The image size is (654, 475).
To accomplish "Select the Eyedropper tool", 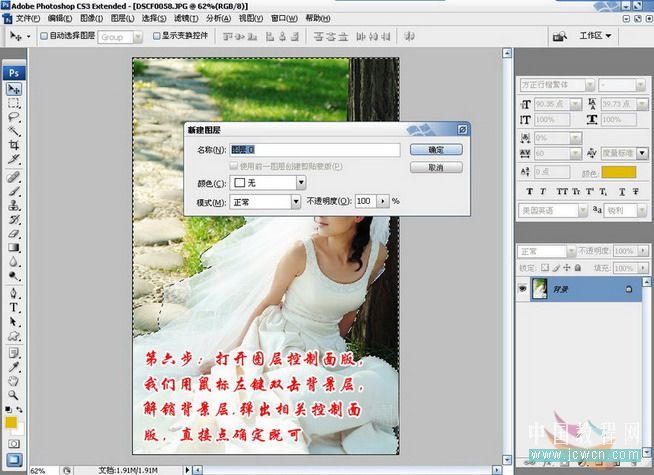I will (15, 366).
